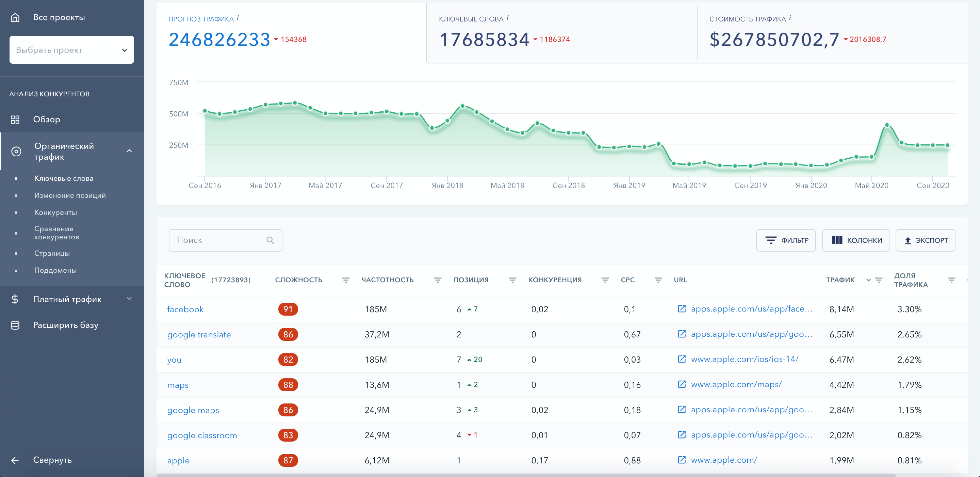Collapse the Органический трафик section chevron

pos(129,151)
